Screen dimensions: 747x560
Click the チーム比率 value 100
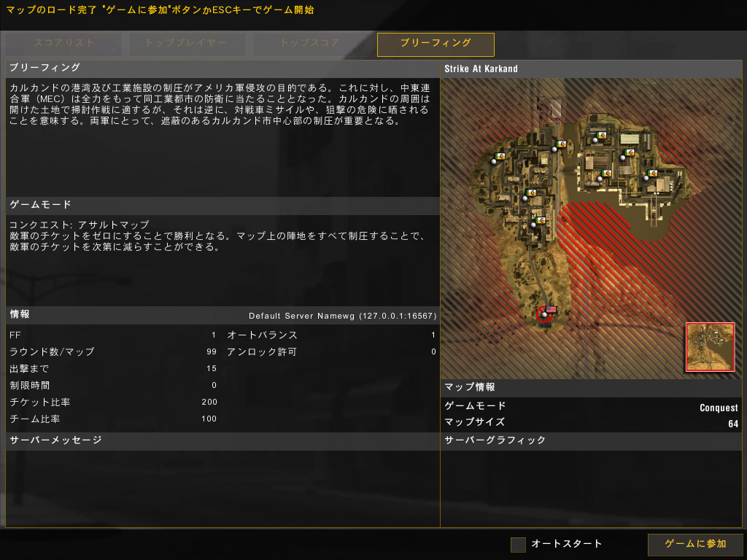209,419
